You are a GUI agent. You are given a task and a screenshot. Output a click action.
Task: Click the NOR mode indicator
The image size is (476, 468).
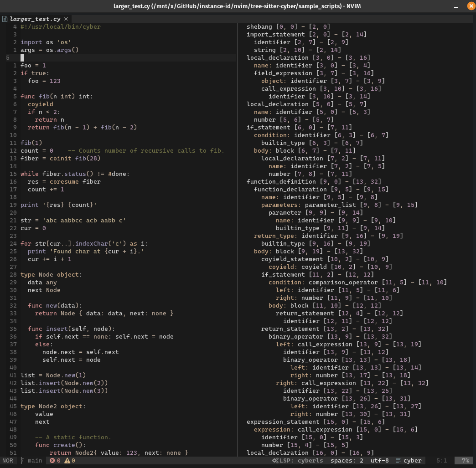8,461
